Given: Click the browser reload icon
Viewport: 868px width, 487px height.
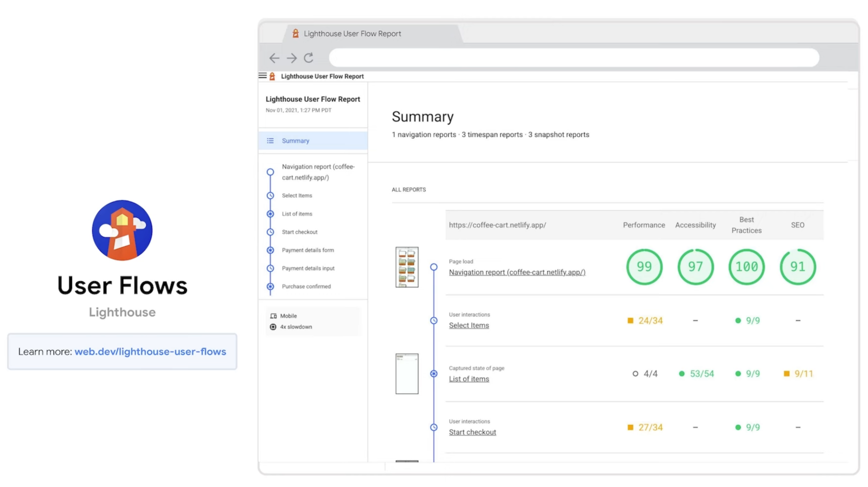Looking at the screenshot, I should click(309, 58).
